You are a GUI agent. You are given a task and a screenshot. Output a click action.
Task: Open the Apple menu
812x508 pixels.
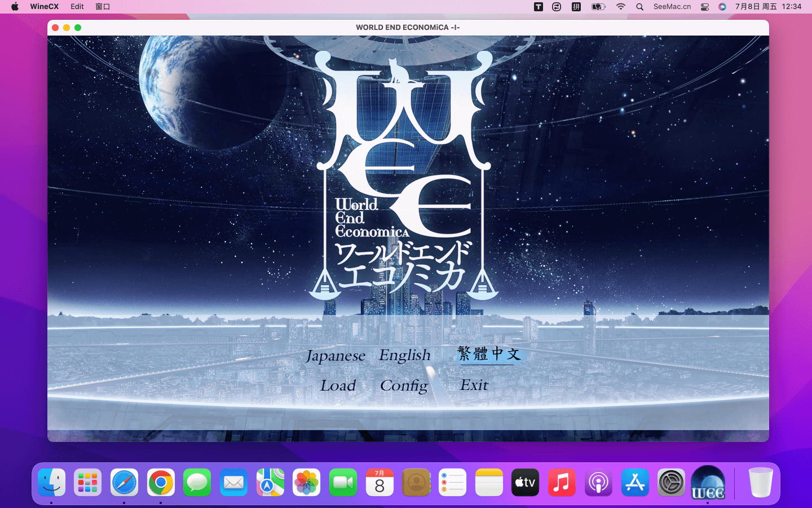click(15, 7)
